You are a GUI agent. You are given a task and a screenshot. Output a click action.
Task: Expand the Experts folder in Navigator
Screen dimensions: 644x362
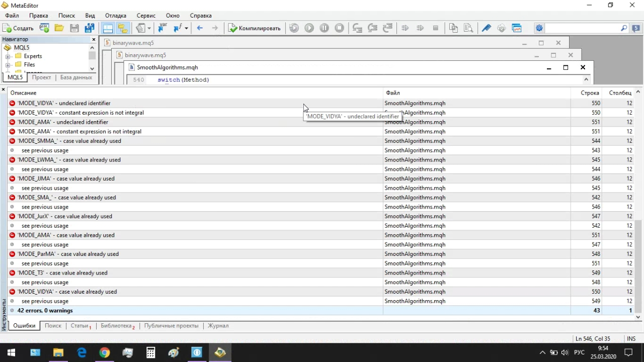tap(8, 56)
